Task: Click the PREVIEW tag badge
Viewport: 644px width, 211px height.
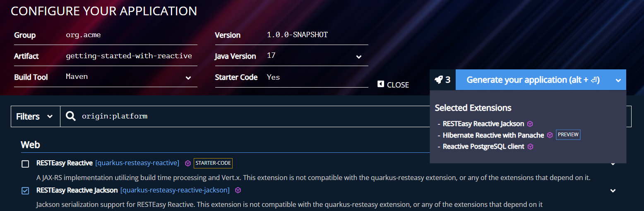Action: point(568,135)
